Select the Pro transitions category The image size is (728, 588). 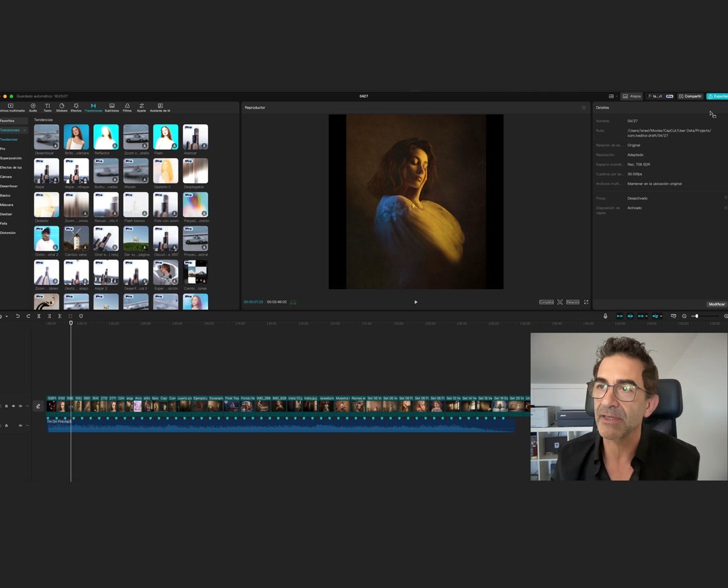[2, 149]
